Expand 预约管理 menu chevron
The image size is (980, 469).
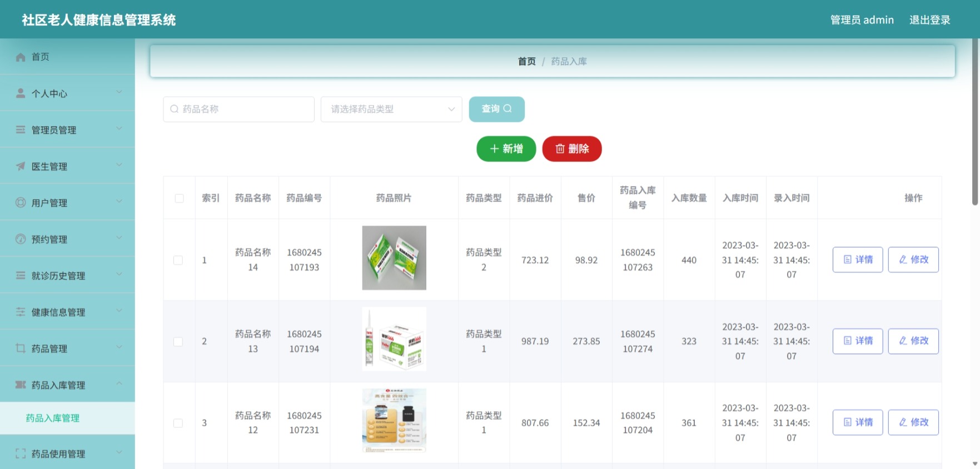[119, 238]
